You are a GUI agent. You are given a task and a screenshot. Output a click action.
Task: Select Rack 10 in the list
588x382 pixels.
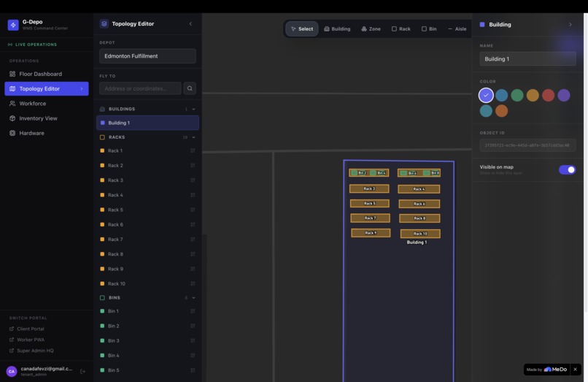pyautogui.click(x=147, y=283)
